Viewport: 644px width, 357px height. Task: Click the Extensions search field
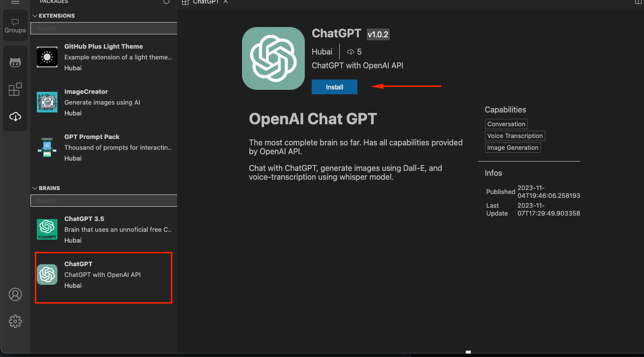(104, 28)
